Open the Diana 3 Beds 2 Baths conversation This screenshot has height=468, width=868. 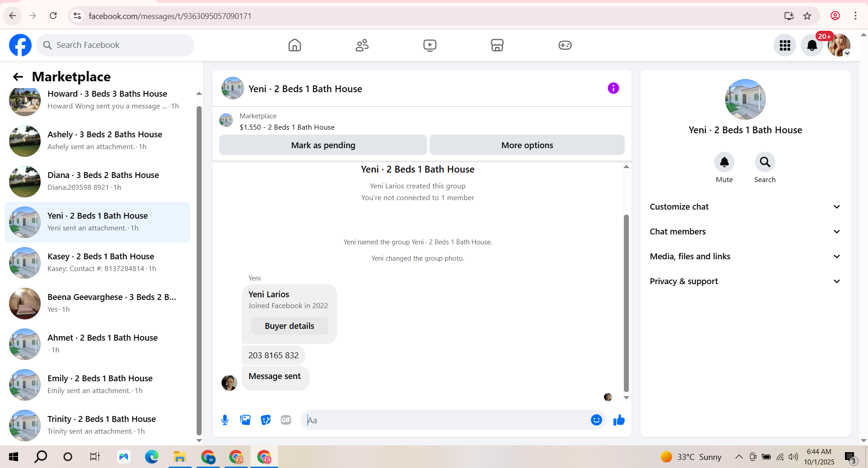[97, 181]
